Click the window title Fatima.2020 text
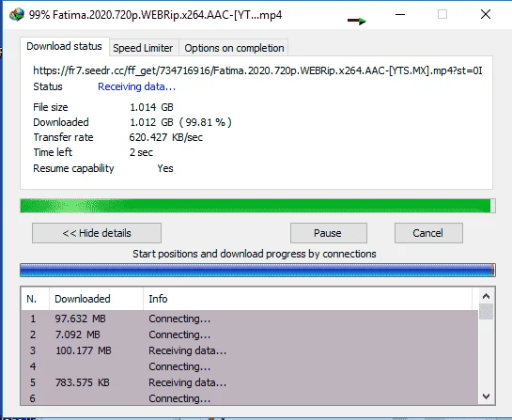The image size is (512, 420). (155, 15)
